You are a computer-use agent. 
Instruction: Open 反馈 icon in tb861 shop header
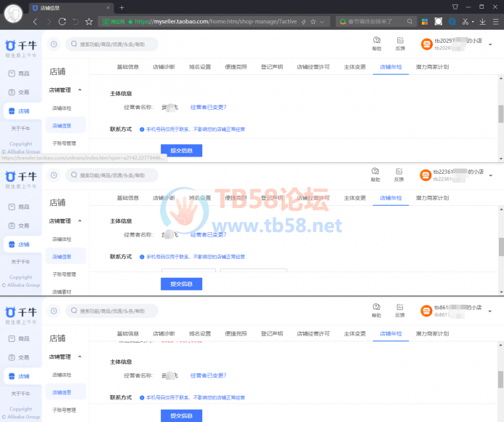coord(400,311)
